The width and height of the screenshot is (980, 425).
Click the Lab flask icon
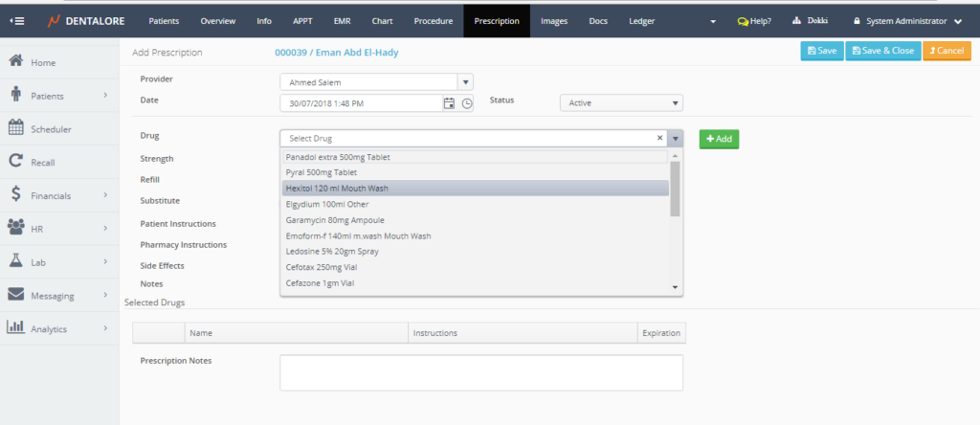pos(15,261)
